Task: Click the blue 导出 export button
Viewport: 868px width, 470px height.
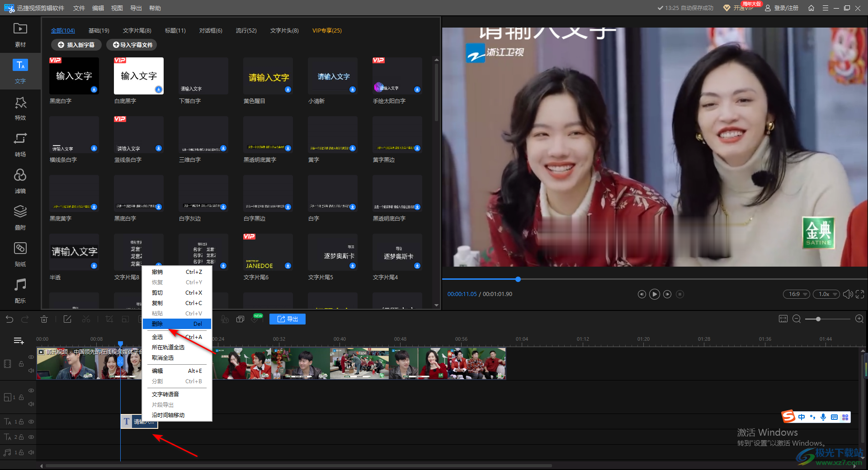Action: [288, 319]
